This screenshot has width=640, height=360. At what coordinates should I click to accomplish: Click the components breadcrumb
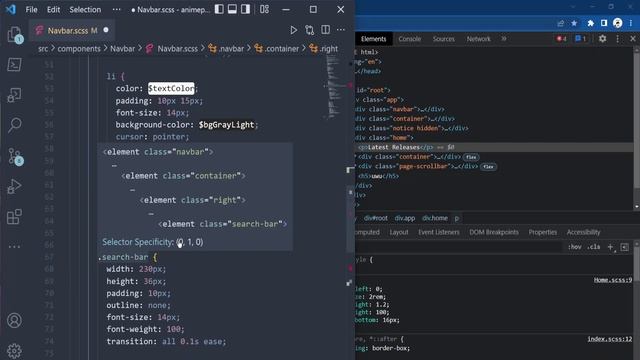click(79, 49)
